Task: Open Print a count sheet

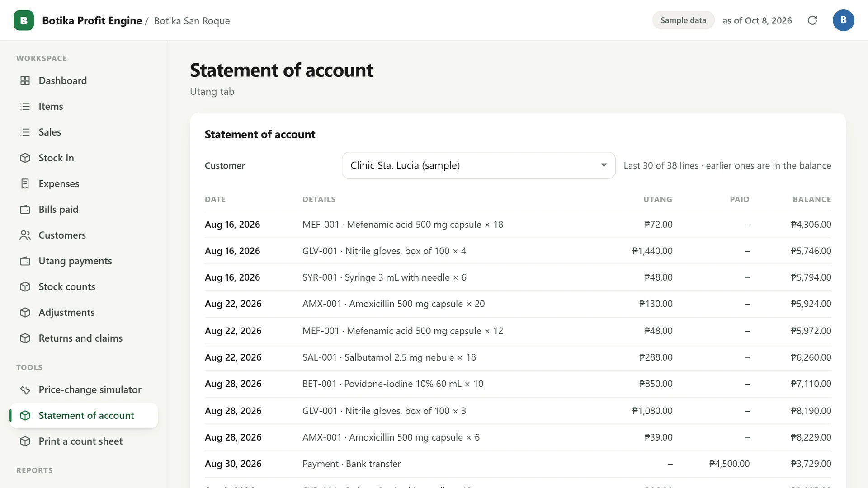Action: tap(84, 441)
